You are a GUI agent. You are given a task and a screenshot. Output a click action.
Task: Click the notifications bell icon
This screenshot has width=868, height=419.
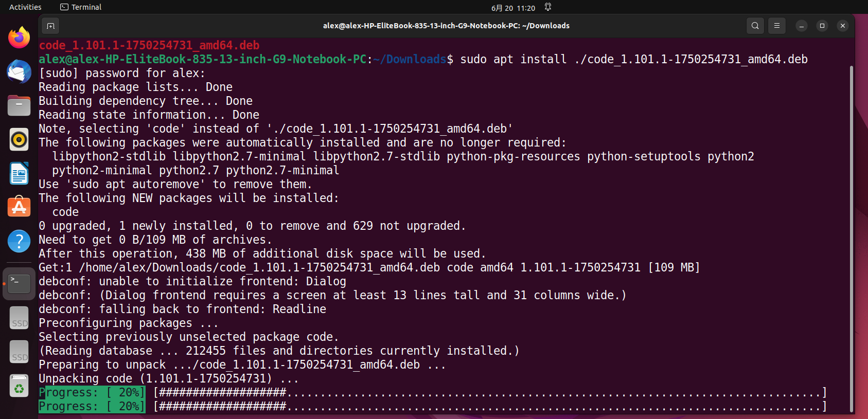point(548,7)
